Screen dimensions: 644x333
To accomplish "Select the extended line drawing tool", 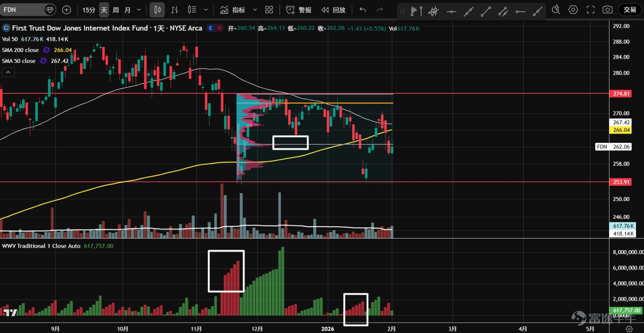I will [x=469, y=11].
